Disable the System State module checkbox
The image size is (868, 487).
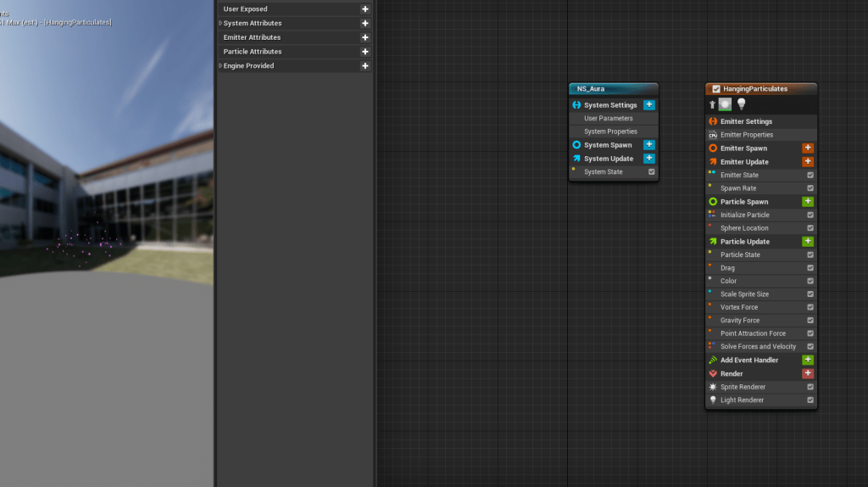tap(651, 172)
